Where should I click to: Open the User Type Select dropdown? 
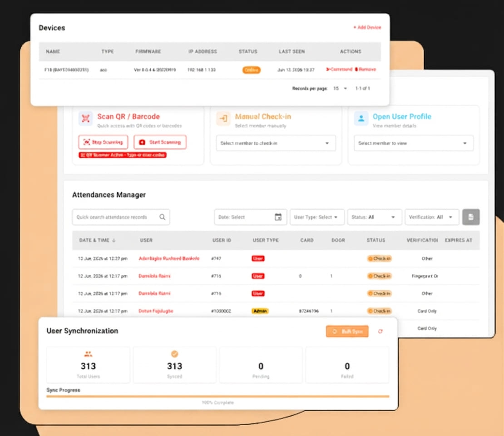click(x=317, y=217)
